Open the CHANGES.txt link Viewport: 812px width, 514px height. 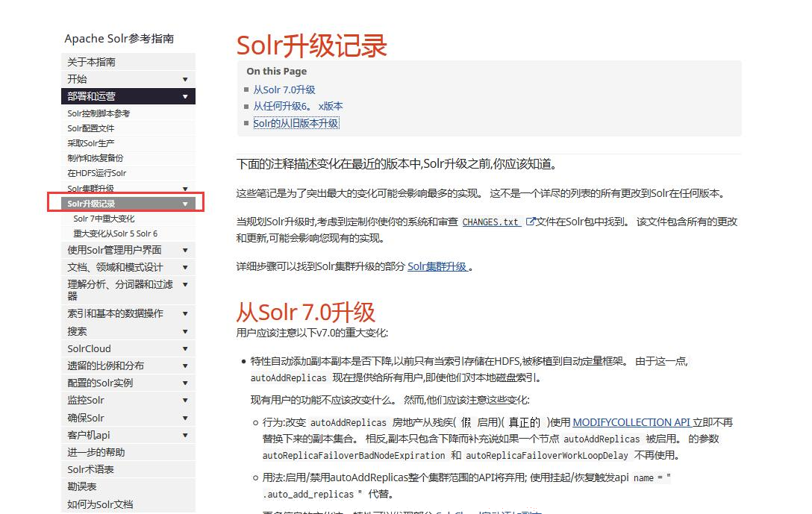pos(491,222)
